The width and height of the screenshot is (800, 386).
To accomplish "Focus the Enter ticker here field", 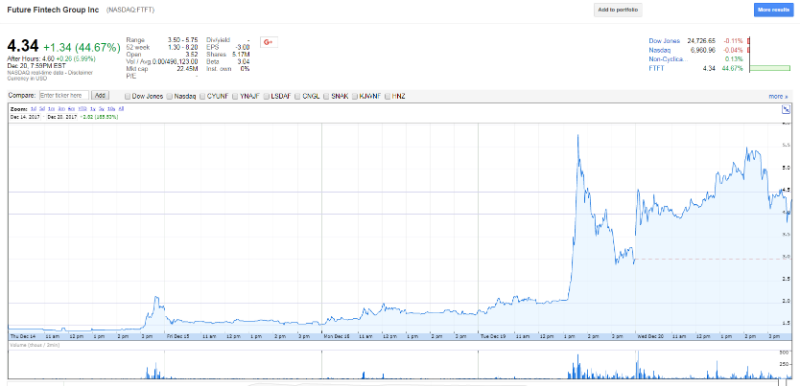I will 64,95.
